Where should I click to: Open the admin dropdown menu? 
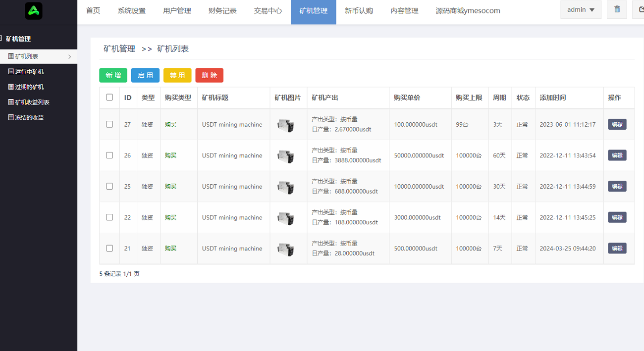click(581, 10)
